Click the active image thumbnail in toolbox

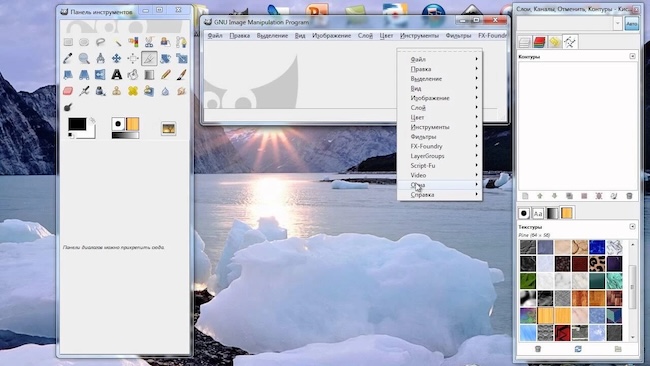168,128
